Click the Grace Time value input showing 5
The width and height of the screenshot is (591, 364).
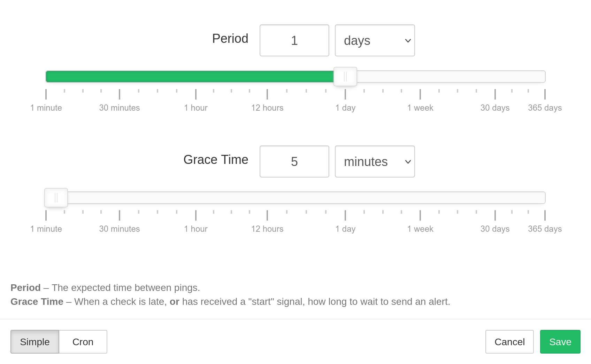pyautogui.click(x=294, y=161)
